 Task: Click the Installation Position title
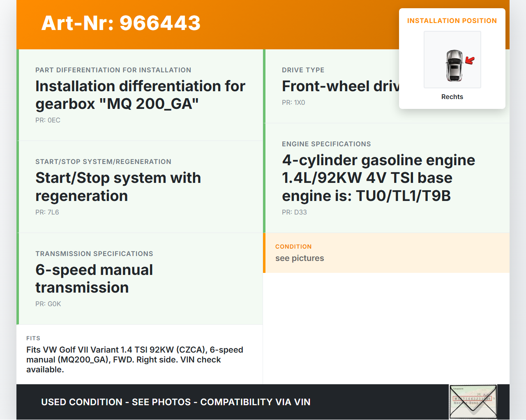point(452,21)
